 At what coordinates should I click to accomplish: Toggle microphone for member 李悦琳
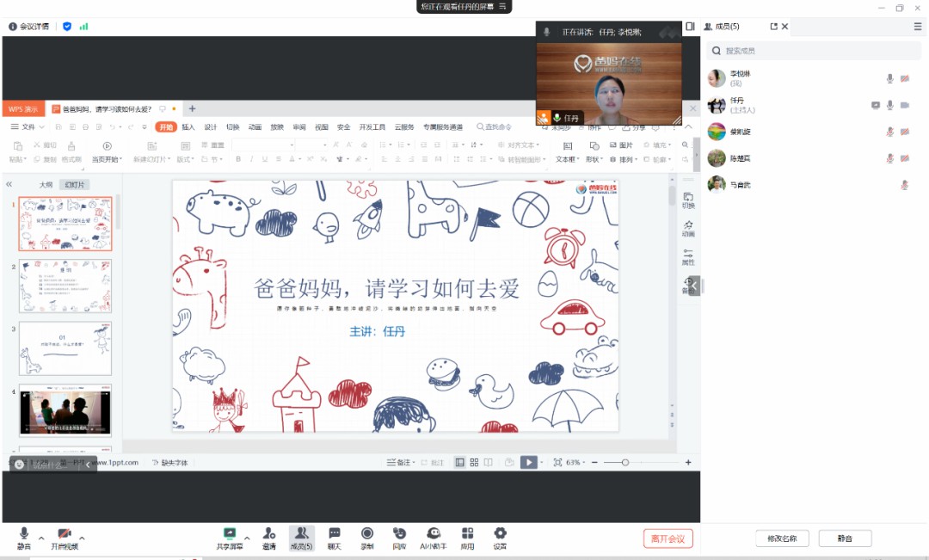click(x=890, y=78)
